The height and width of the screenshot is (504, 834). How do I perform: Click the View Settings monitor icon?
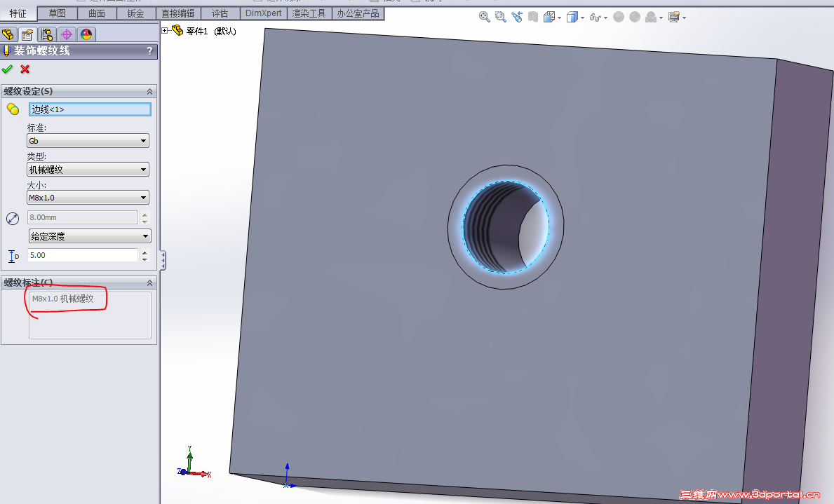click(674, 17)
